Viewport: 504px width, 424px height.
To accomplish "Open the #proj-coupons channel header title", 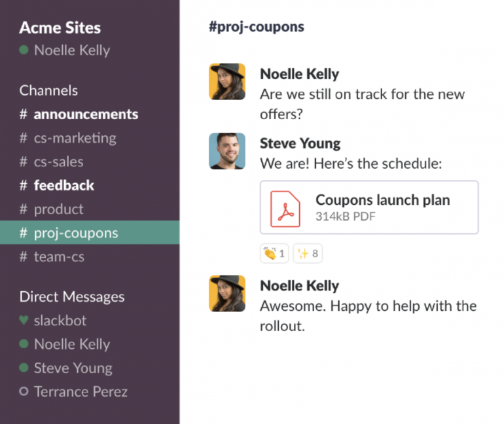I will (x=257, y=27).
